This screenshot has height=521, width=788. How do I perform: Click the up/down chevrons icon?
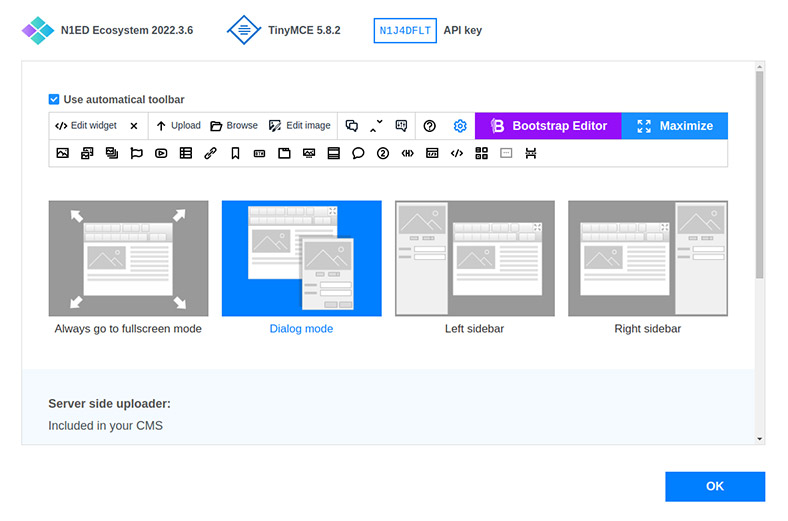click(x=376, y=126)
